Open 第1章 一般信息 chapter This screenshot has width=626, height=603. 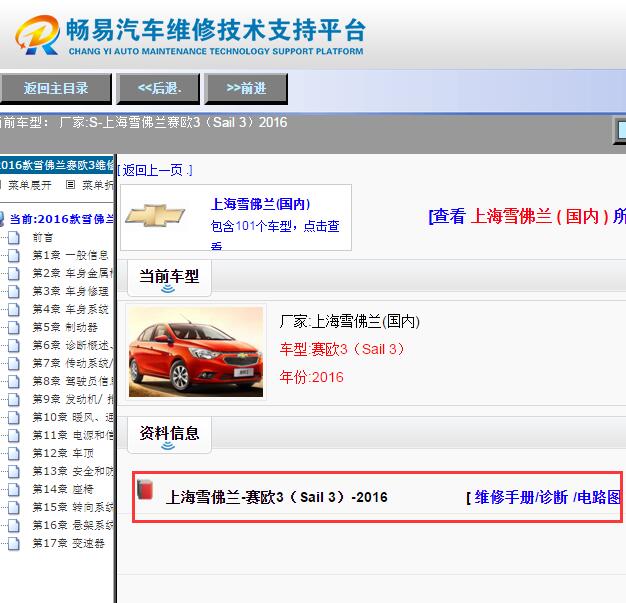pyautogui.click(x=70, y=256)
